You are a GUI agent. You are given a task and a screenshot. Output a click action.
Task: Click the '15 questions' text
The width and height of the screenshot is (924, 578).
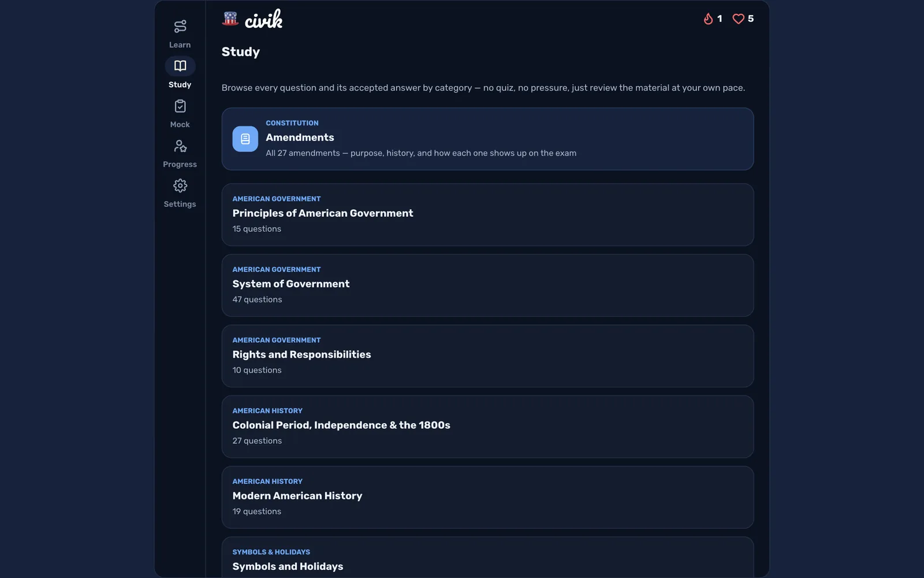coord(257,229)
